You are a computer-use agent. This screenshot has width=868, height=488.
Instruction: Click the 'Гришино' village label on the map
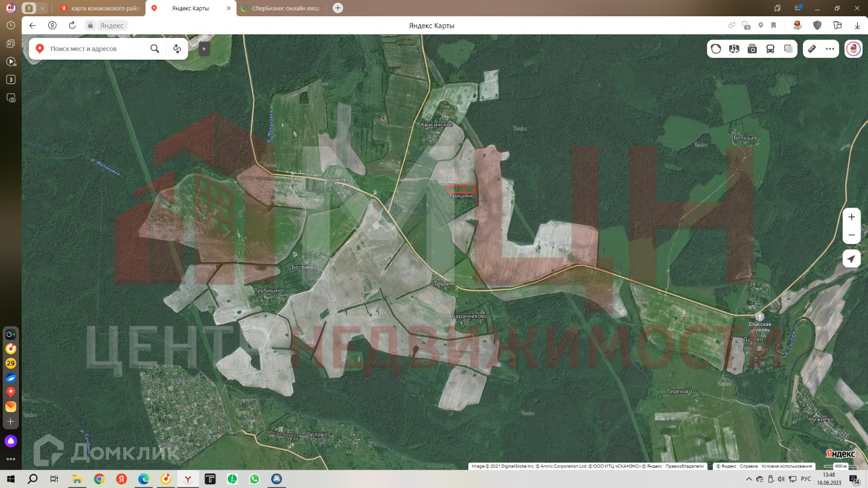(462, 196)
